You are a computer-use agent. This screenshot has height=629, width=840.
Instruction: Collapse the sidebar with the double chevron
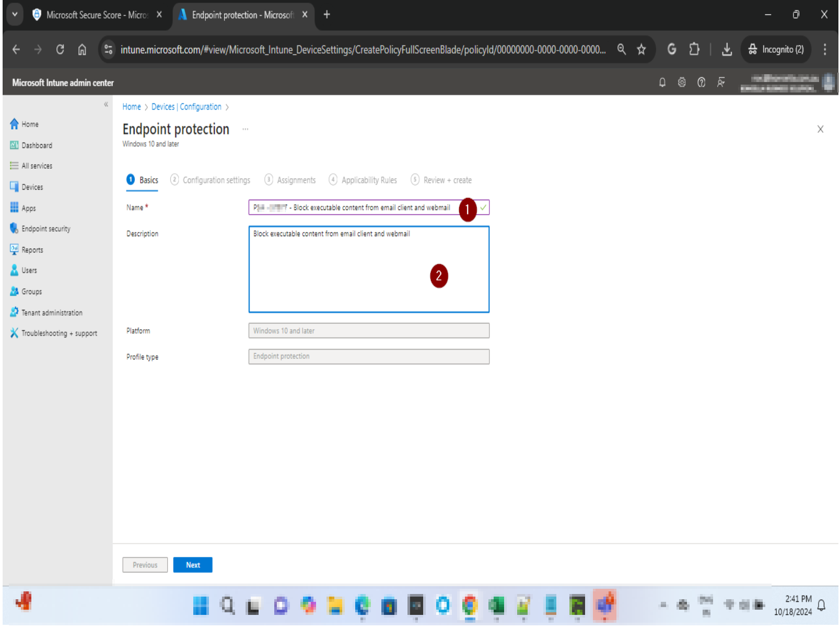106,104
